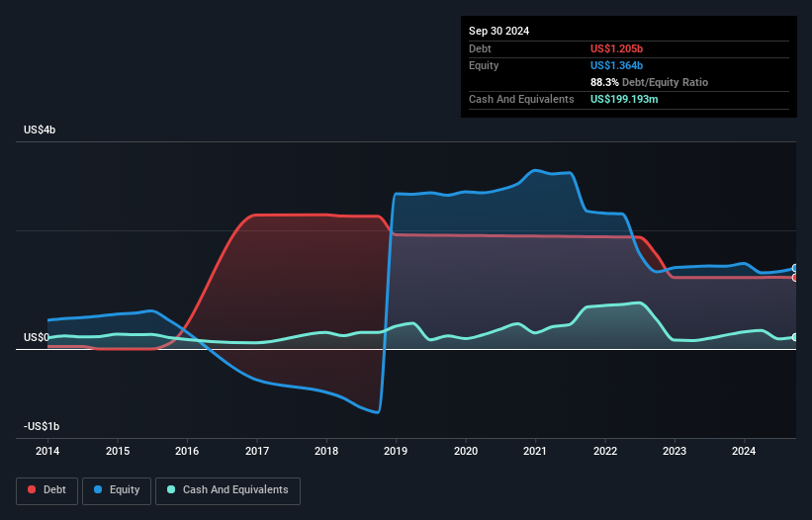Click the Debt label in tooltip
812x520 pixels.
point(480,48)
